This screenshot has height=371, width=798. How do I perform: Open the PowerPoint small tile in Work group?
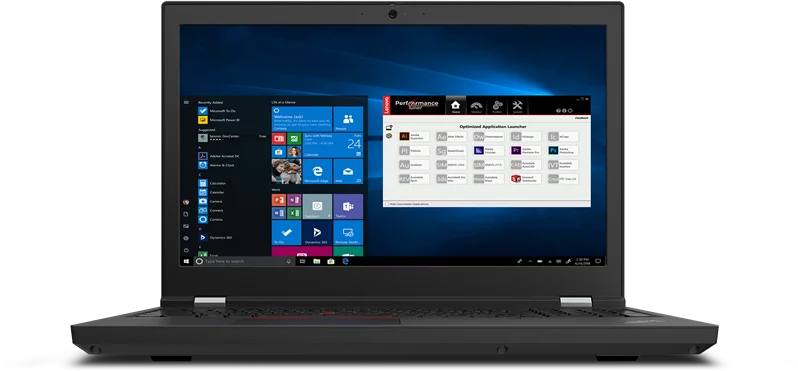coord(279,200)
